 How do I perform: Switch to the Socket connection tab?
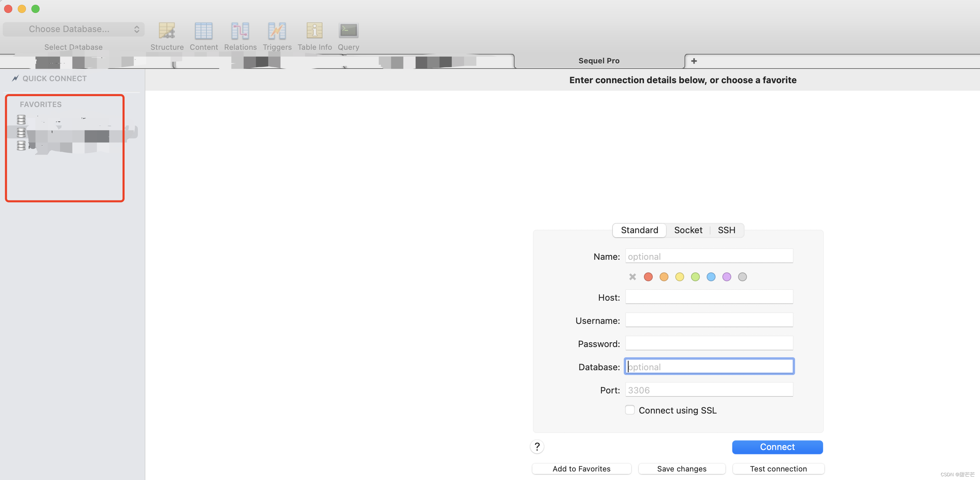(x=688, y=230)
